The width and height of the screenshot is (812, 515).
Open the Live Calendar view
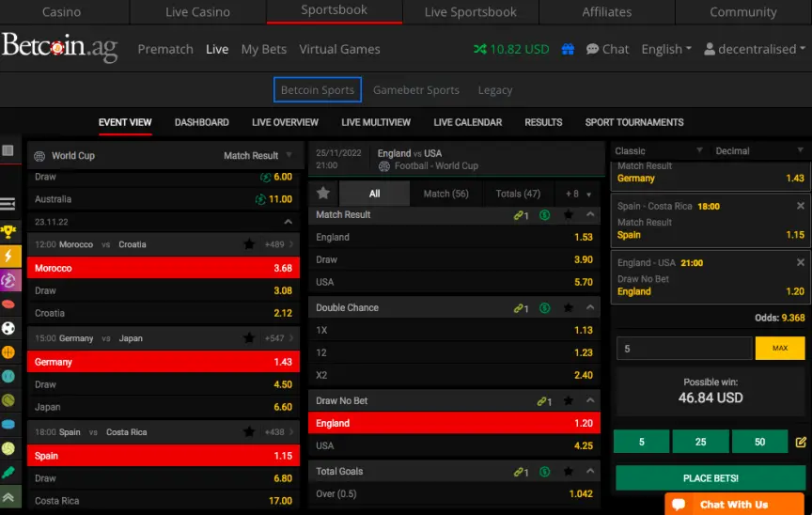click(x=468, y=123)
